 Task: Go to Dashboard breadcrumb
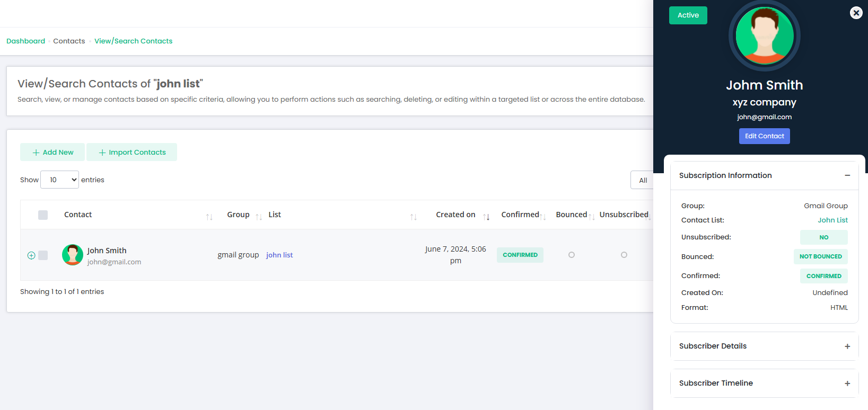point(25,41)
